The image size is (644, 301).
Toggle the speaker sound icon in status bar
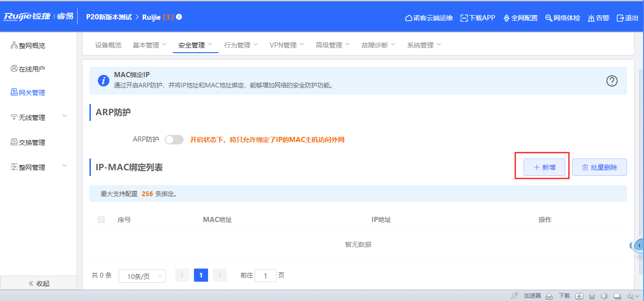coord(604,296)
